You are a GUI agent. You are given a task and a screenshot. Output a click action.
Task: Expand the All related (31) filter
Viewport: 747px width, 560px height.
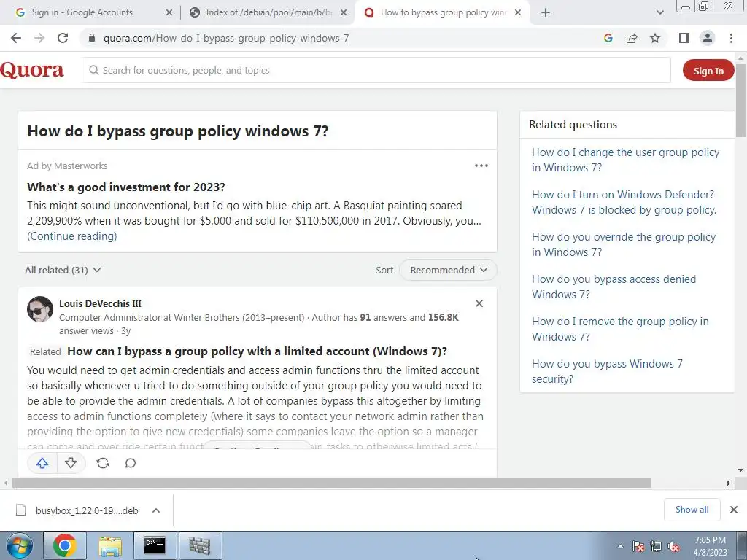[63, 270]
